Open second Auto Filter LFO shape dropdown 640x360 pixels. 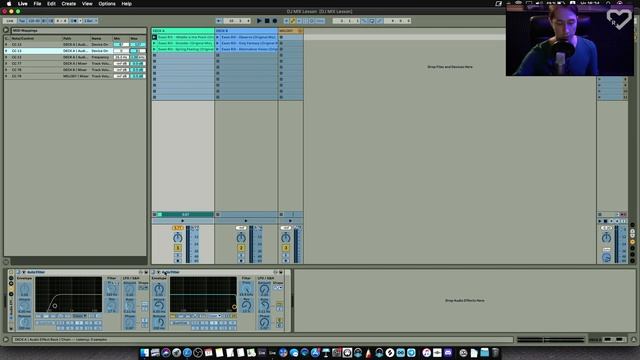(278, 288)
